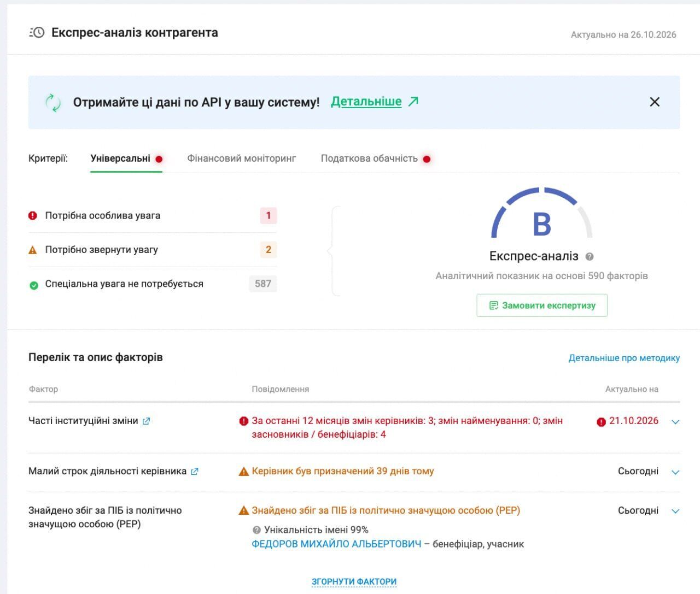The height and width of the screenshot is (594, 700).
Task: Click the orange count badge 2
Action: [269, 250]
